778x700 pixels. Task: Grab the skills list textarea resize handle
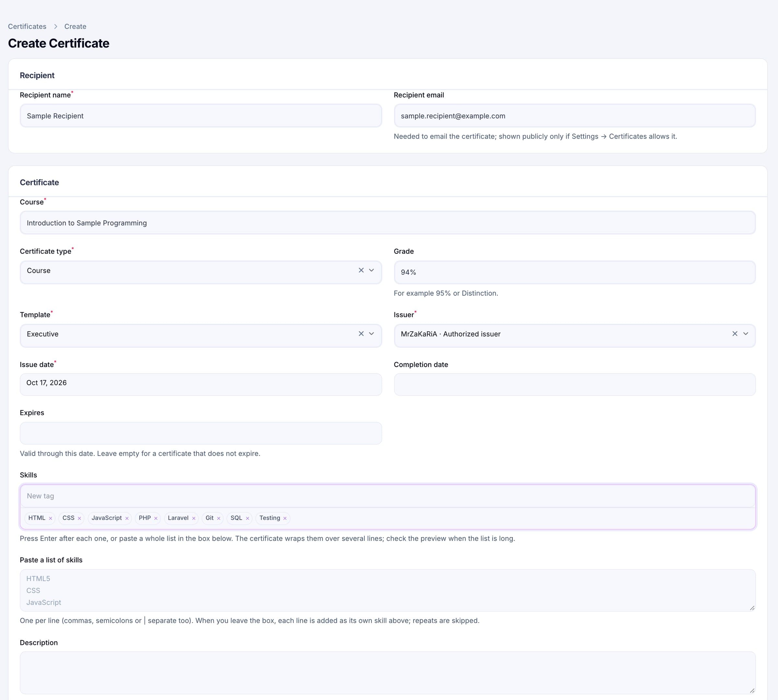click(752, 608)
